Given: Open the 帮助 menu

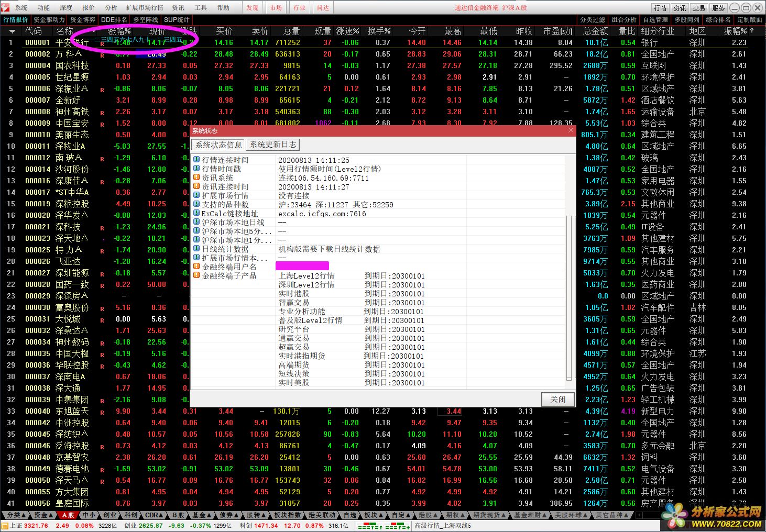Looking at the screenshot, I should [x=223, y=8].
